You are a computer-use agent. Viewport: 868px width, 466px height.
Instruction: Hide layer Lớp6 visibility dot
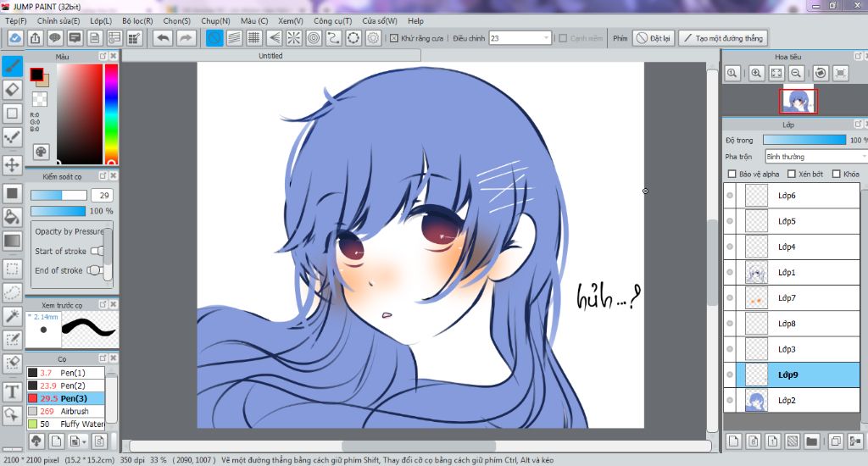pos(730,196)
